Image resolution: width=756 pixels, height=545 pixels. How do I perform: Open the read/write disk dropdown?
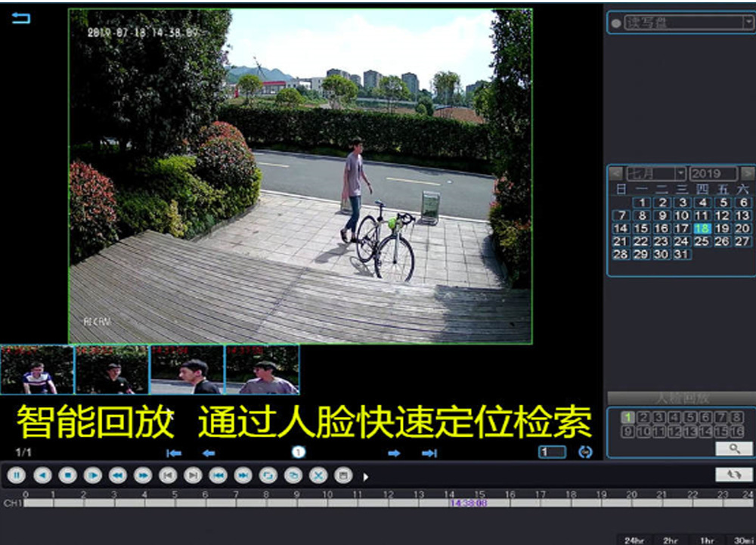[x=689, y=22]
